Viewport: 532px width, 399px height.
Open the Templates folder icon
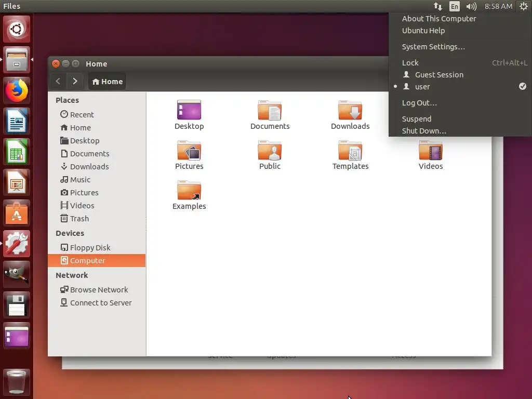click(350, 150)
